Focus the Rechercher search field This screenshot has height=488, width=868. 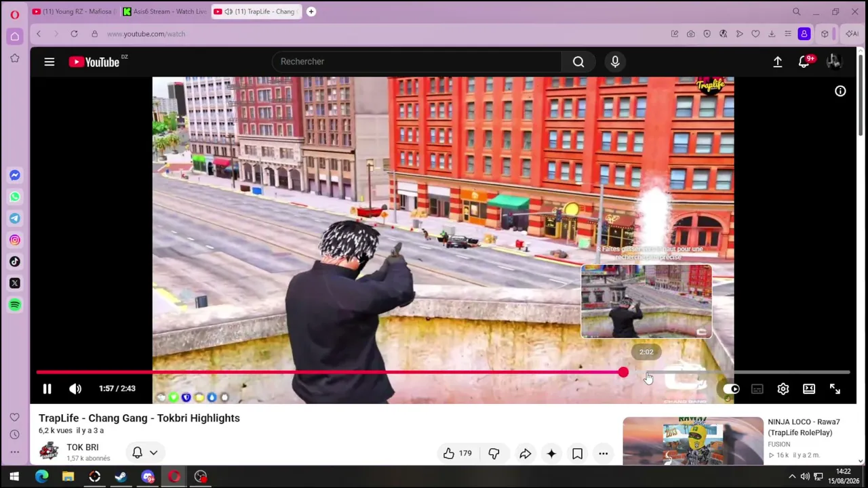click(416, 62)
